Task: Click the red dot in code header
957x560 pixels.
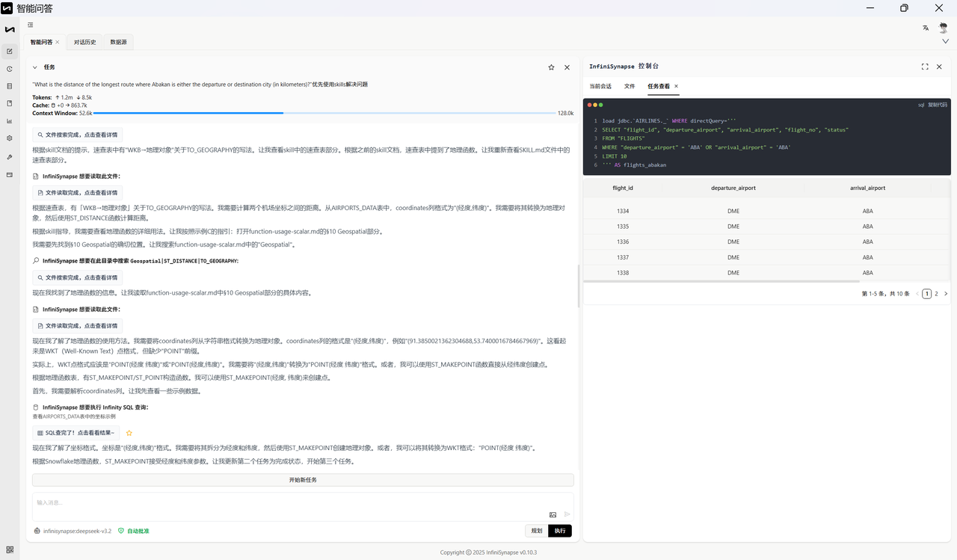Action: point(589,105)
